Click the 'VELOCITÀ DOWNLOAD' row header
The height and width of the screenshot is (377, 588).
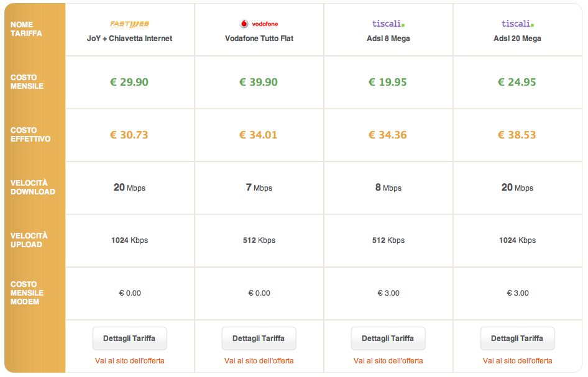32,188
